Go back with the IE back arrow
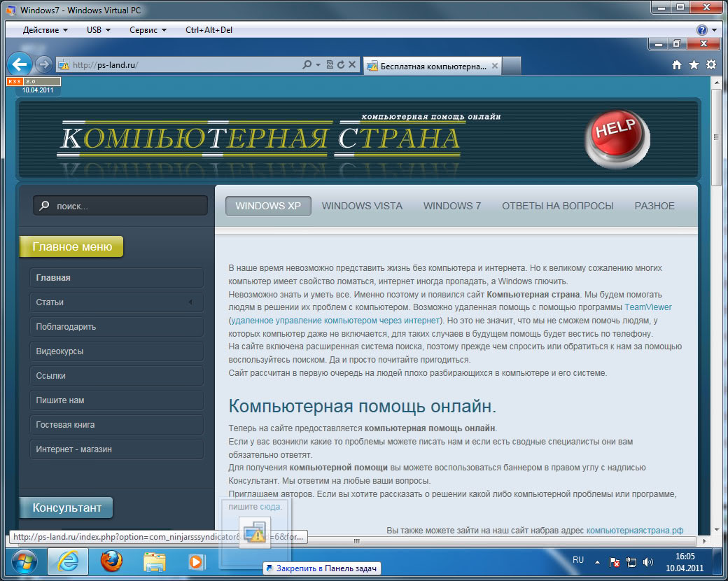The width and height of the screenshot is (728, 581). click(x=20, y=64)
